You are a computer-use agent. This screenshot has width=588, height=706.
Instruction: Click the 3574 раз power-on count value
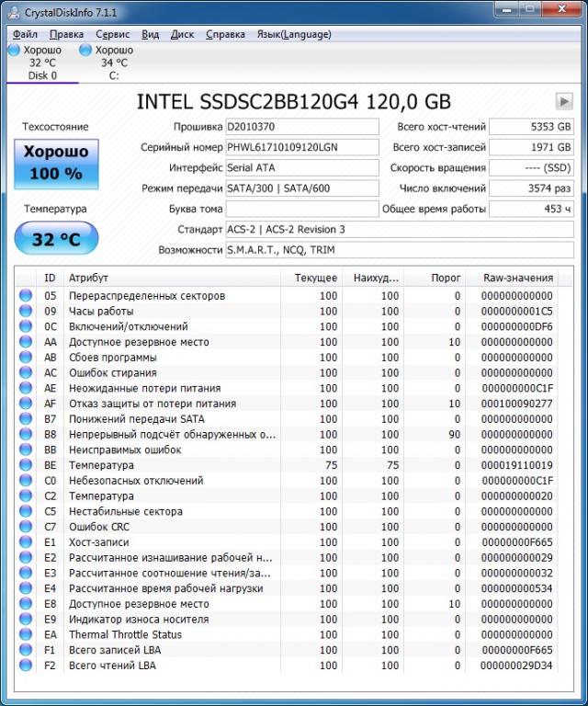[531, 188]
